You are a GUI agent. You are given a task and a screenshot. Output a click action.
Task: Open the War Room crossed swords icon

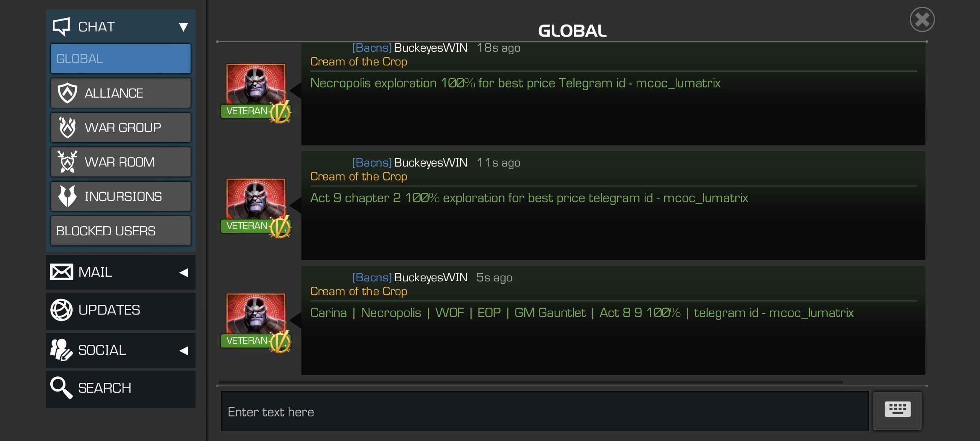[67, 162]
